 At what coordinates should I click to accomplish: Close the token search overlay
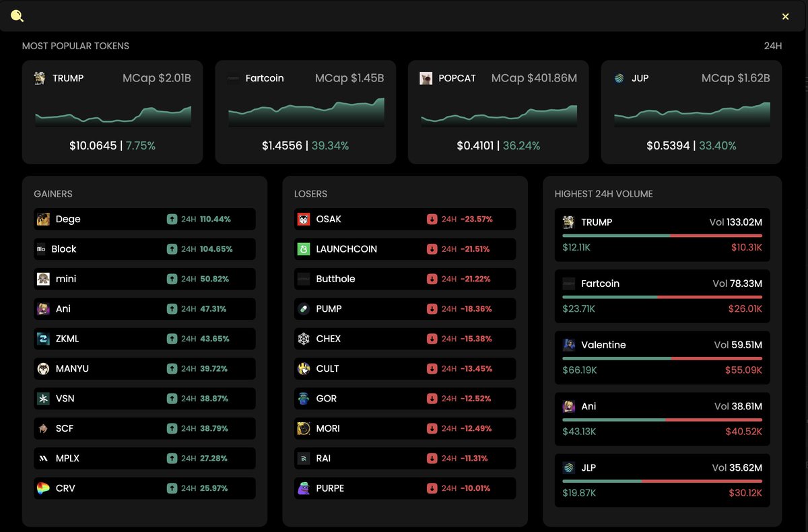pos(785,17)
